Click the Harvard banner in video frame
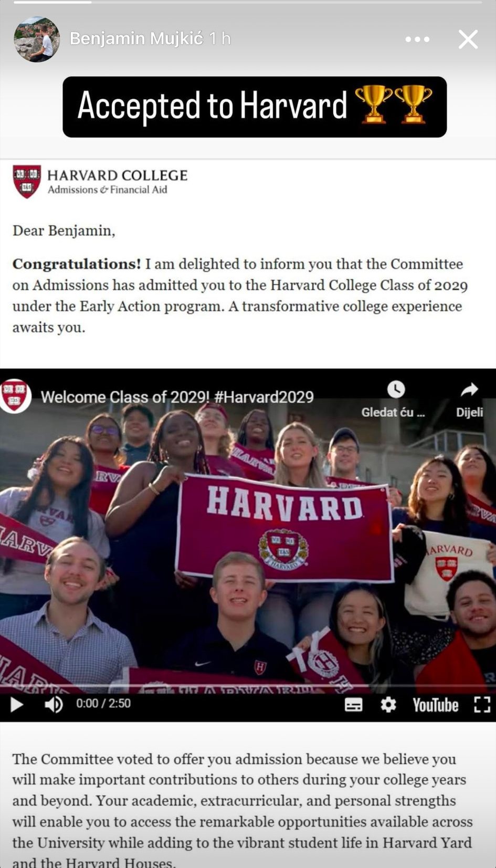Image resolution: width=496 pixels, height=868 pixels. pyautogui.click(x=285, y=528)
